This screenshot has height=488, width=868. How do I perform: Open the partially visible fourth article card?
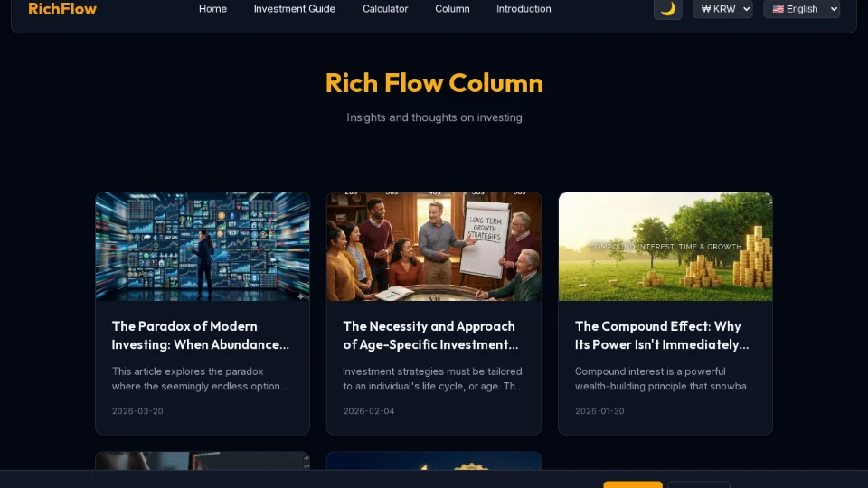[203, 461]
